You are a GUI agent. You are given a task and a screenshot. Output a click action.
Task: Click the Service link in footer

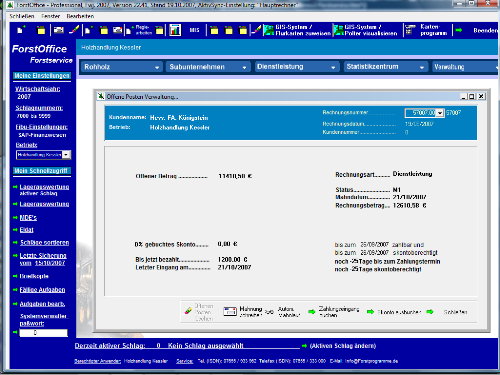point(185,361)
